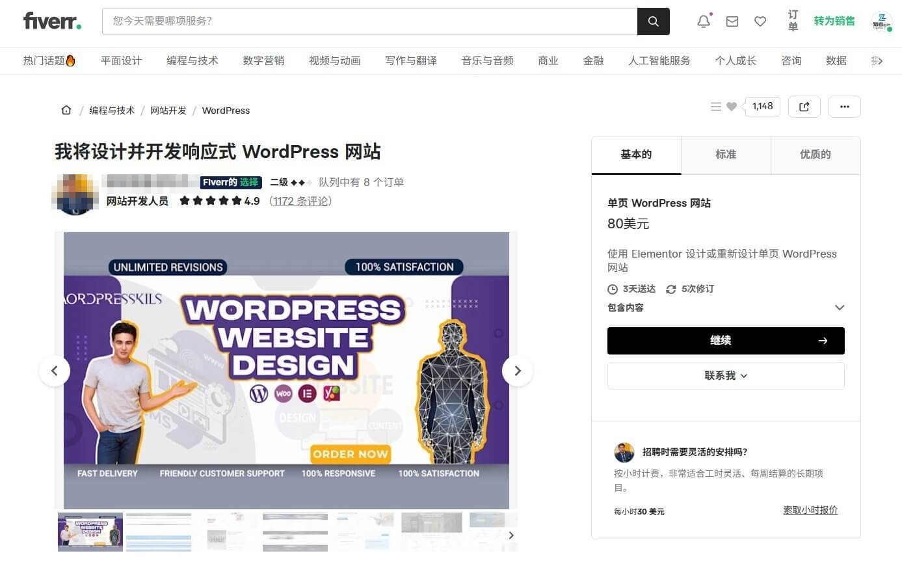The height and width of the screenshot is (588, 902).
Task: Type in the search services field
Action: 369,21
